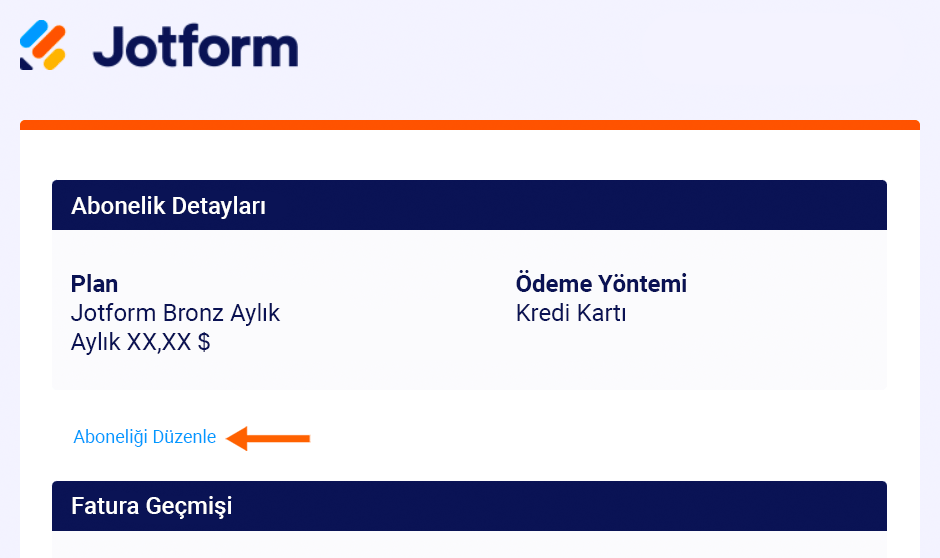Click the blue stroke in the Jotform logo
The image size is (940, 558).
point(35,33)
